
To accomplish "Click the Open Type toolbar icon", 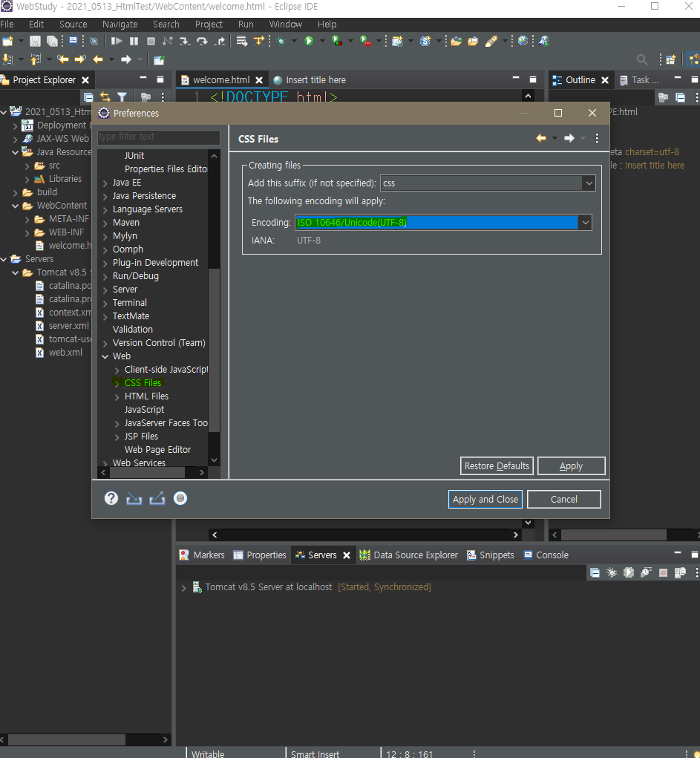I will 456,41.
